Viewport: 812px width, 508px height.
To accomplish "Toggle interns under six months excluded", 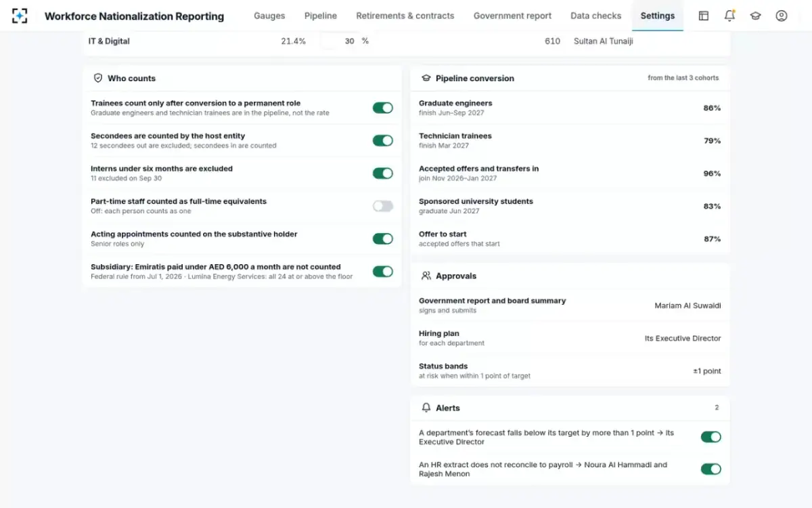I will click(383, 173).
